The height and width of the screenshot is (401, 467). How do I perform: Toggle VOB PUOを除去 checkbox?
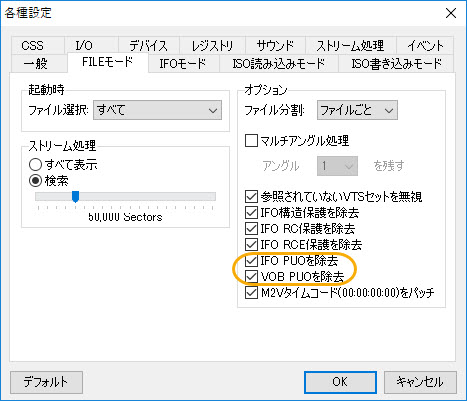click(x=251, y=276)
